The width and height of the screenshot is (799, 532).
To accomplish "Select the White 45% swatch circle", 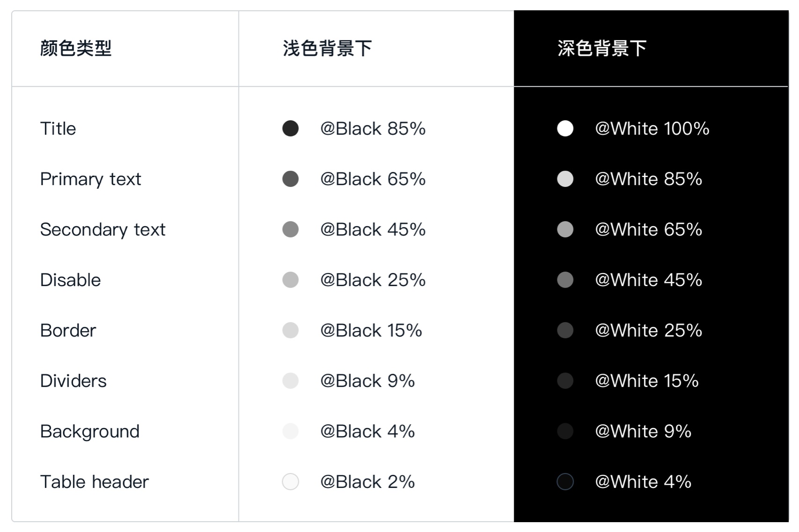I will (565, 280).
